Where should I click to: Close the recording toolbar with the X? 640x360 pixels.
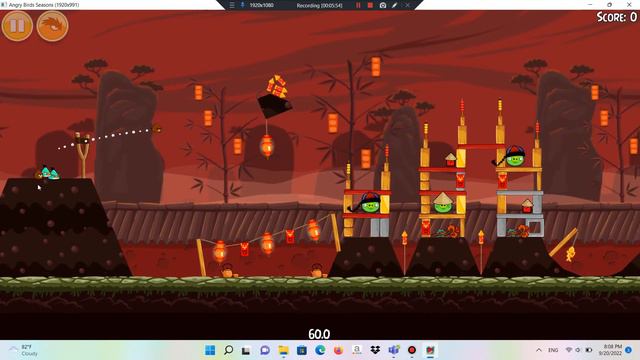pyautogui.click(x=407, y=5)
